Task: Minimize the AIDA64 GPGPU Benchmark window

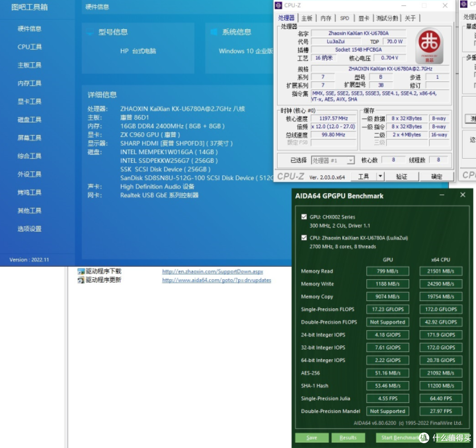Action: pyautogui.click(x=442, y=195)
